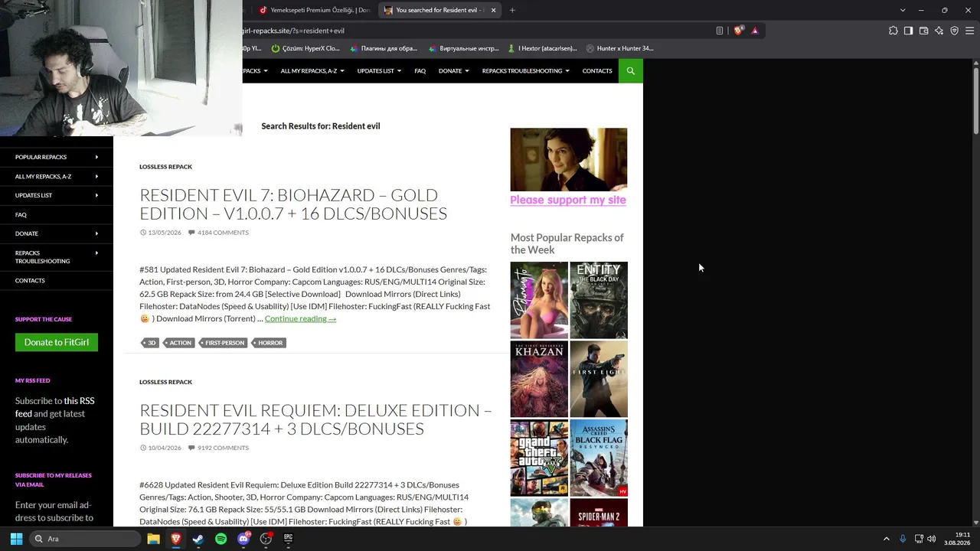Open Contacts in the left sidebar
Viewport: 980px width, 551px height.
[x=30, y=281]
